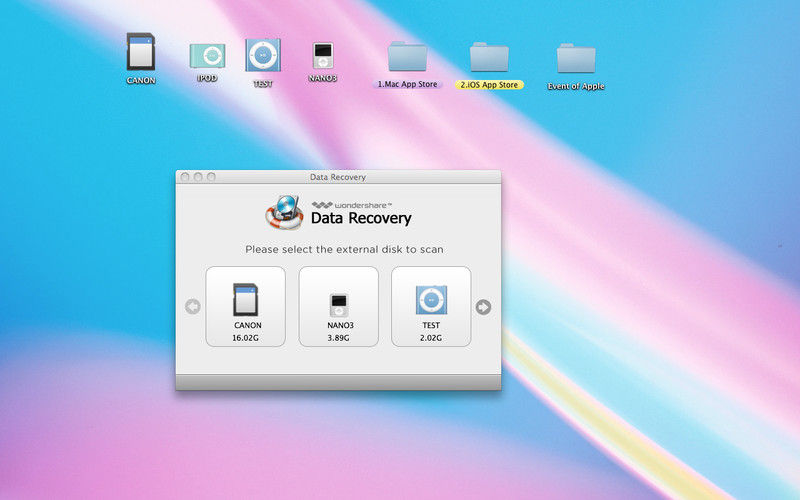Open the 2.iOS App Store folder
This screenshot has width=800, height=500.
tap(489, 57)
